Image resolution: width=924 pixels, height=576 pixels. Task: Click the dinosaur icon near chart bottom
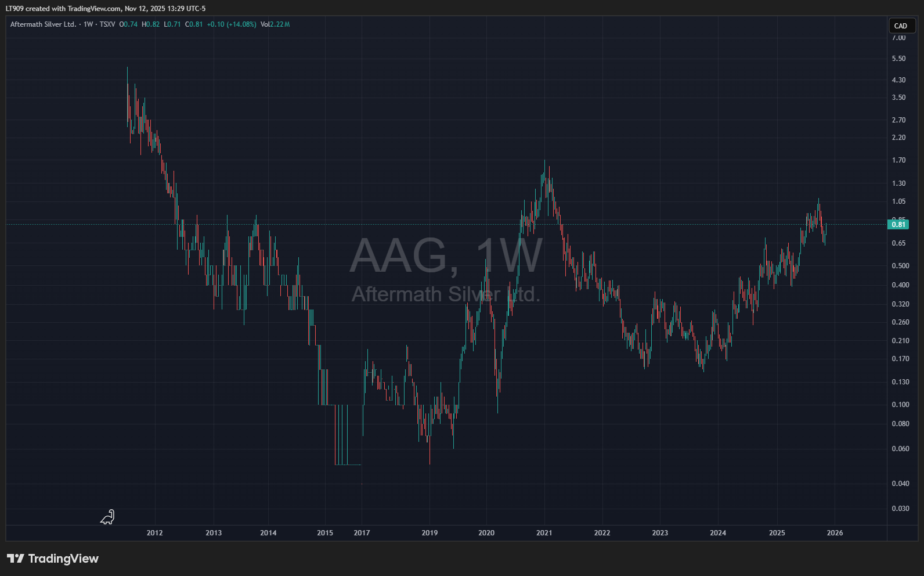tap(108, 517)
